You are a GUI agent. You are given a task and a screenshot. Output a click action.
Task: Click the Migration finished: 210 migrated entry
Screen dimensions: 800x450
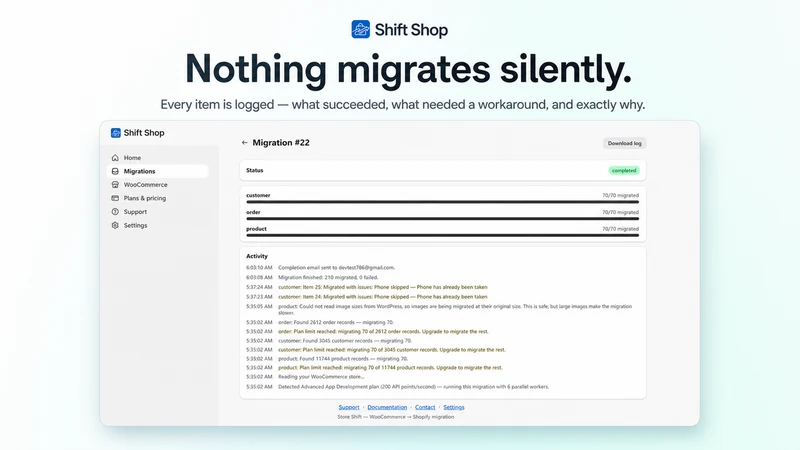pos(328,278)
